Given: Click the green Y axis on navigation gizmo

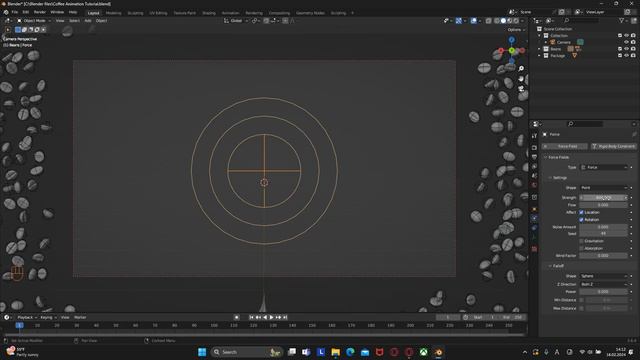Looking at the screenshot, I should [512, 51].
